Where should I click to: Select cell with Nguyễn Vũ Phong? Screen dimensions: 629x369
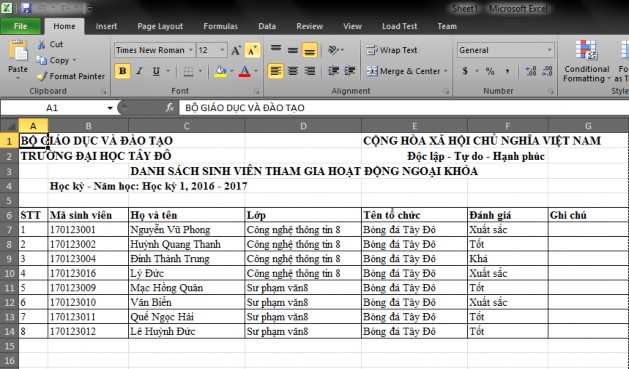click(187, 230)
